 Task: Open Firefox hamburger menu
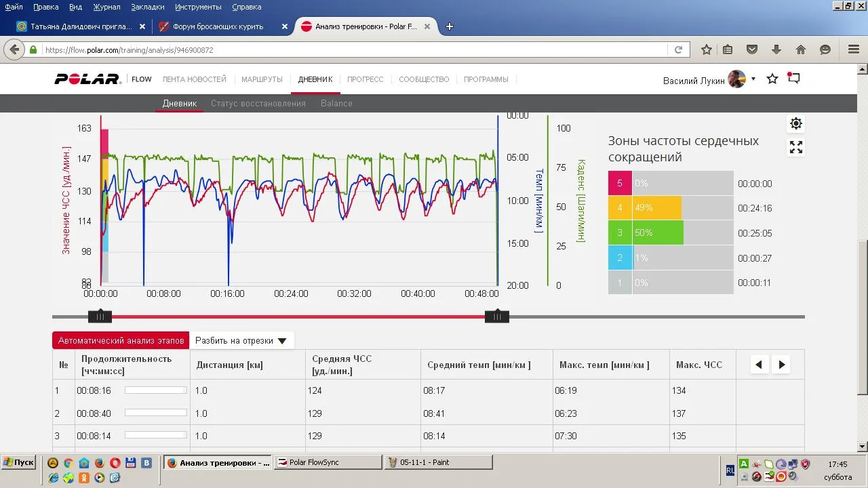coord(854,49)
